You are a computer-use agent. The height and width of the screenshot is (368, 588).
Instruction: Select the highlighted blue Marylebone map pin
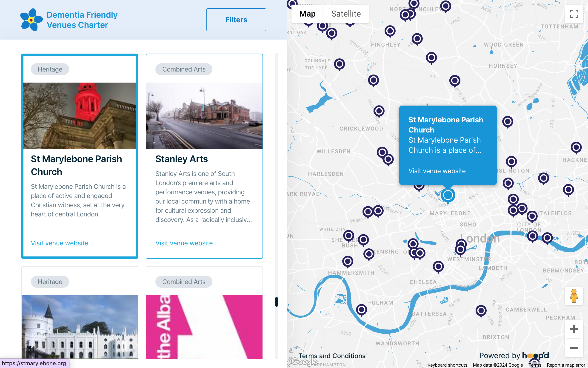[x=448, y=195]
